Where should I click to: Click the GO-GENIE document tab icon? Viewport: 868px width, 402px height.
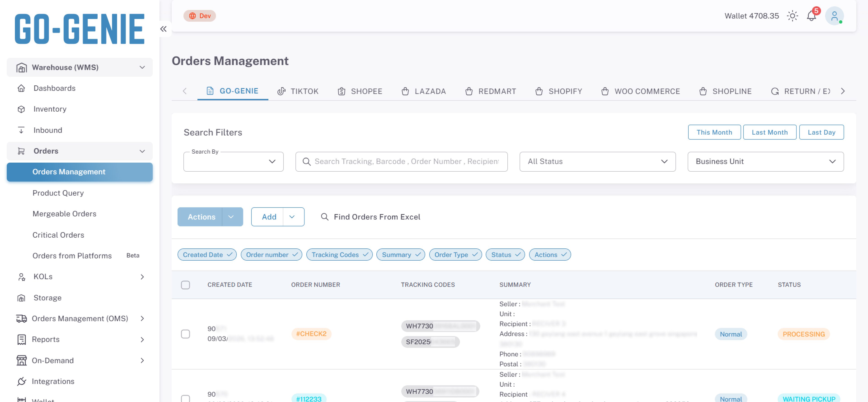(210, 91)
